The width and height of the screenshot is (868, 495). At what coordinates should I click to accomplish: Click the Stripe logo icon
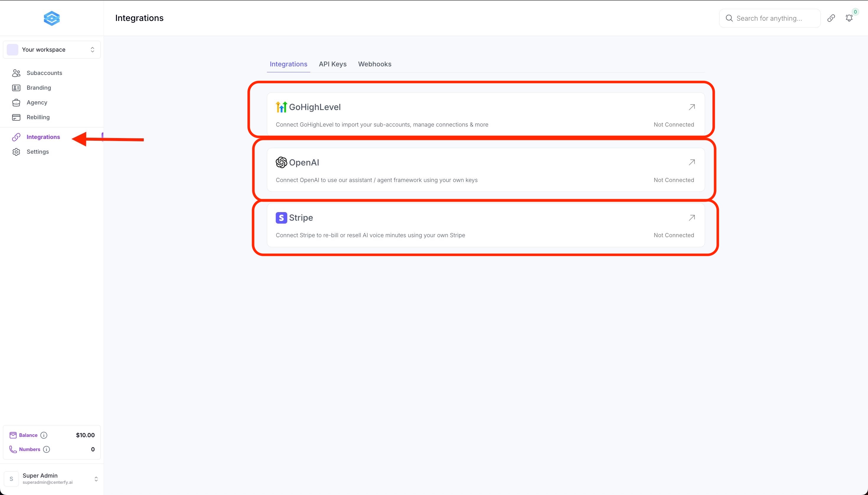[281, 218]
